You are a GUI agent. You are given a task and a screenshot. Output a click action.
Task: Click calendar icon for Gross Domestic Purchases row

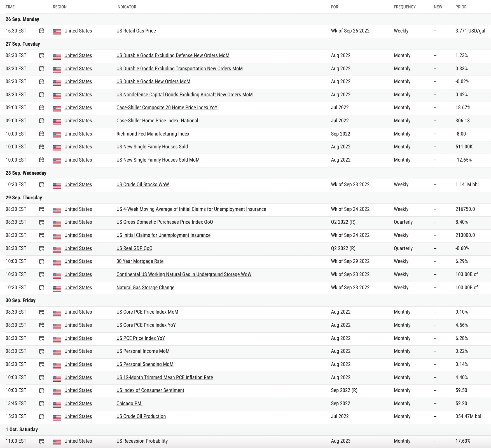[42, 222]
